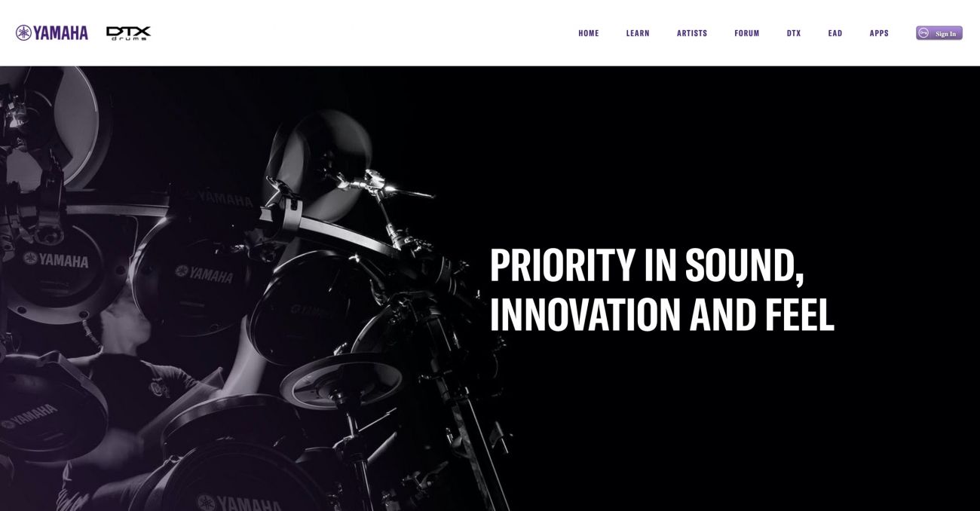Choose EAD from the top navigation
980x511 pixels.
[x=835, y=33]
